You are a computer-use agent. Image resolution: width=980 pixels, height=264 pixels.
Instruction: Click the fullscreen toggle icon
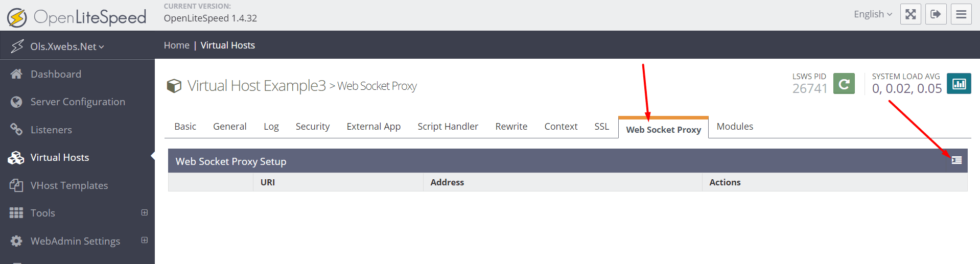click(911, 14)
